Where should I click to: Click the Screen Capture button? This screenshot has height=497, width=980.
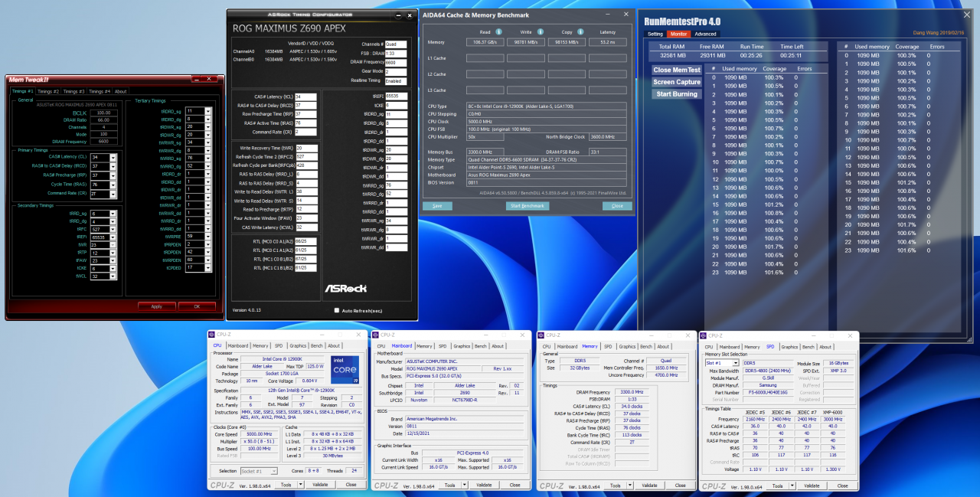(x=676, y=82)
